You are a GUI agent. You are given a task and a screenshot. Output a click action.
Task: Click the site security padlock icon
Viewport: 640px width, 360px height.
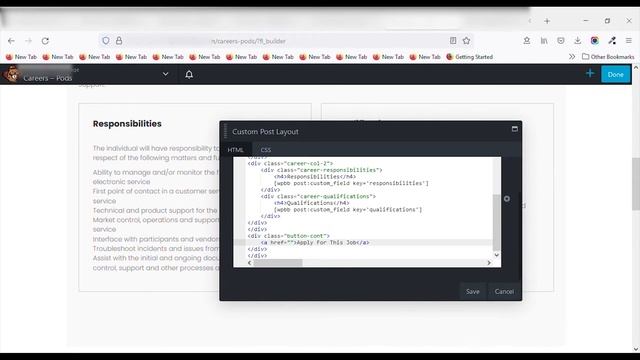[x=119, y=41]
